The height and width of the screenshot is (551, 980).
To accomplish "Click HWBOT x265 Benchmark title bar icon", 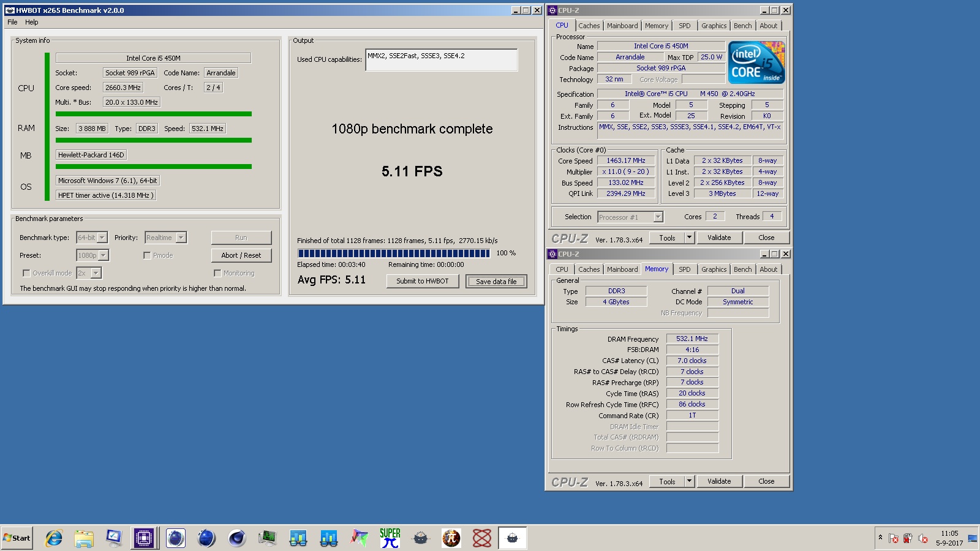I will tap(9, 10).
